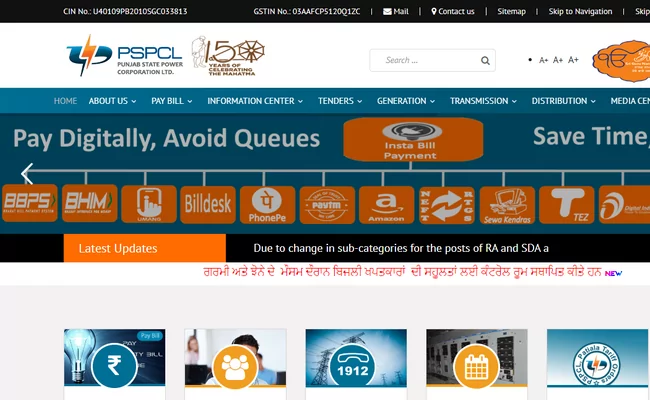Image resolution: width=650 pixels, height=400 pixels.
Task: Expand the About Us dropdown menu
Action: (112, 101)
